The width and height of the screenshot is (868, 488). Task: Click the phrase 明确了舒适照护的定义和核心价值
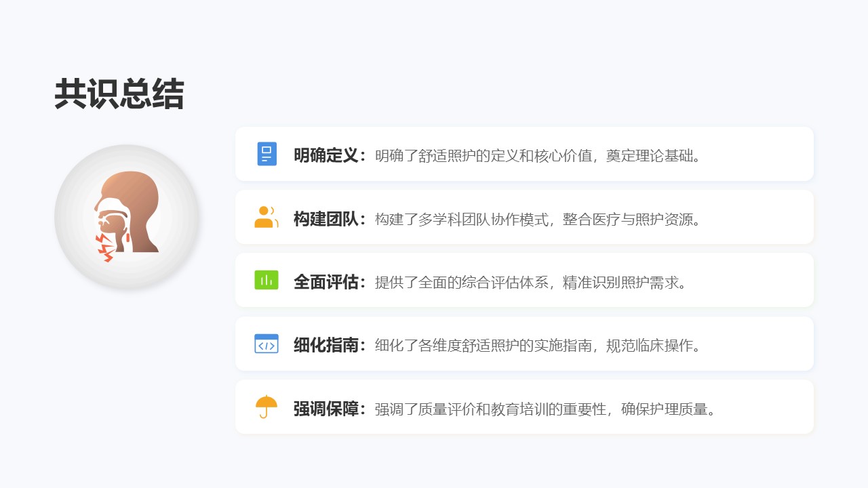(477, 155)
